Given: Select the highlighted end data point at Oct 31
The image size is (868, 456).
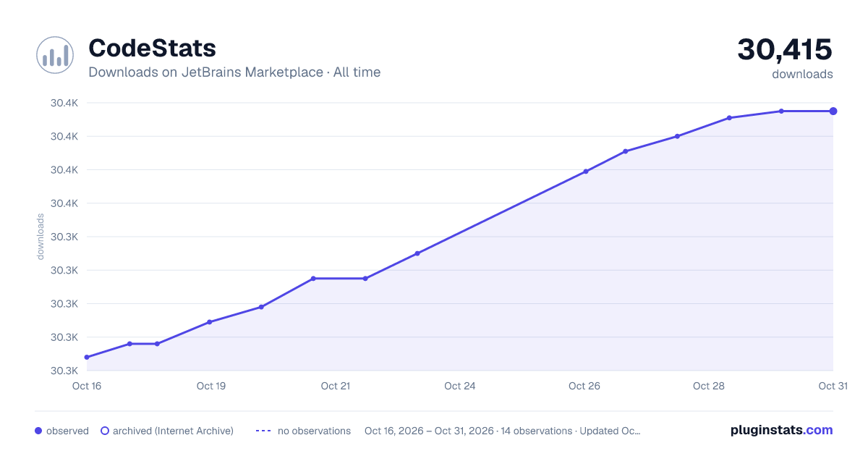Looking at the screenshot, I should [833, 111].
